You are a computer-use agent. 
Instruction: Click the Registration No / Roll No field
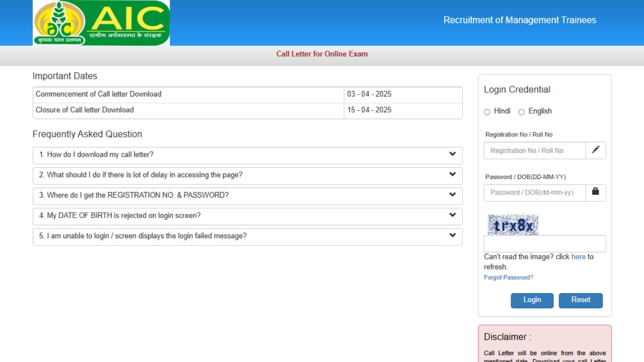pos(534,150)
